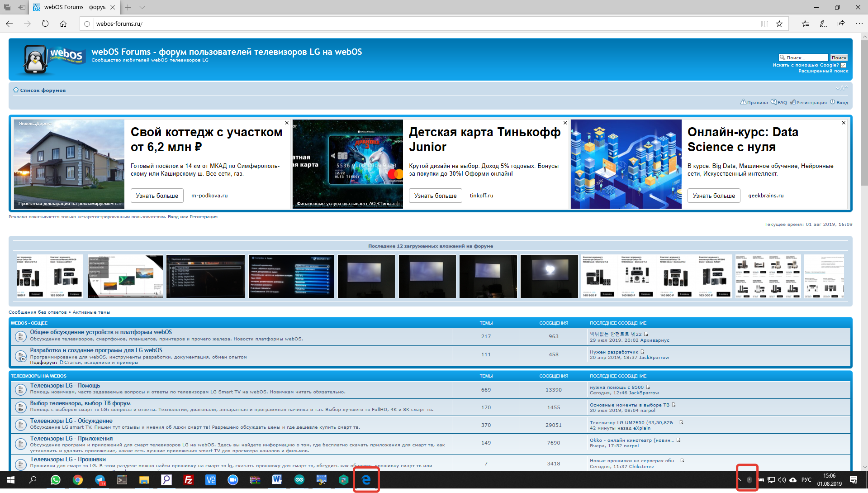Open the Вход login link

point(842,102)
